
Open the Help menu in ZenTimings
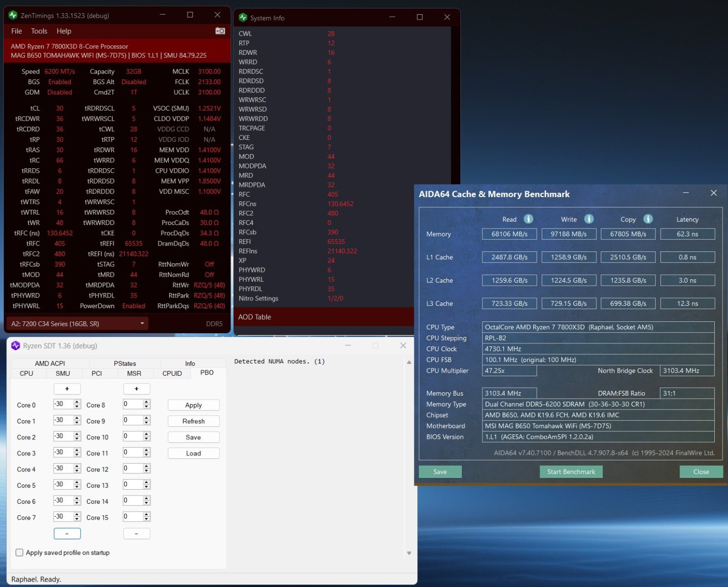coord(64,31)
